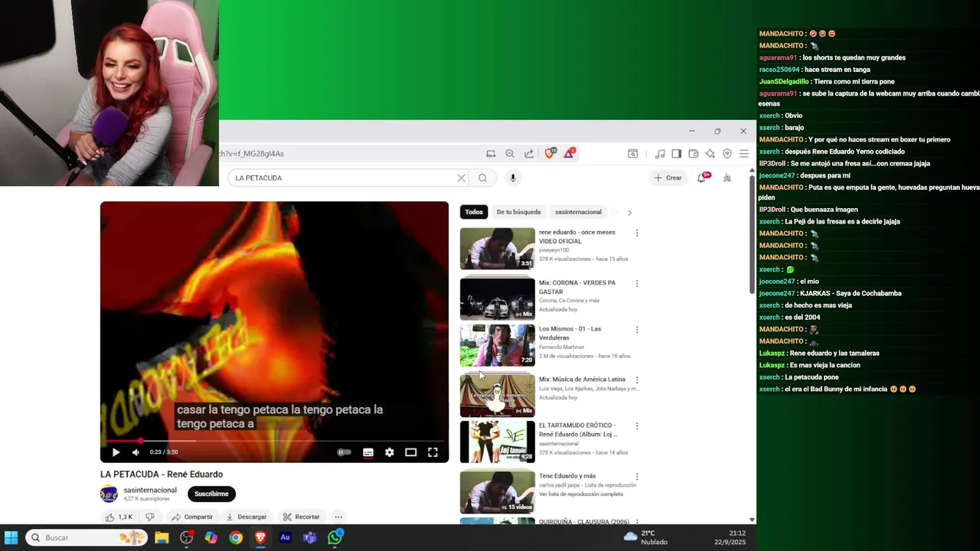Open Tene Eduardo y más playlist title
The image size is (980, 551).
point(567,476)
